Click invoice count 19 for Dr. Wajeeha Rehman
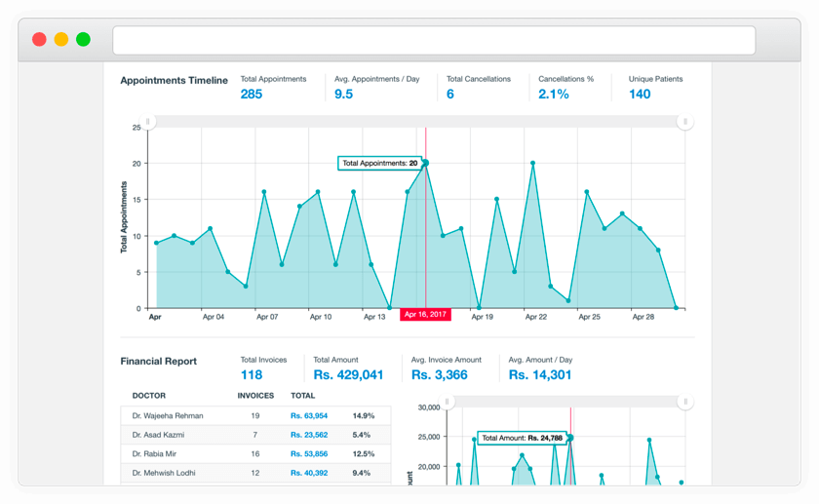Screen dimensions: 819x504 (x=255, y=415)
